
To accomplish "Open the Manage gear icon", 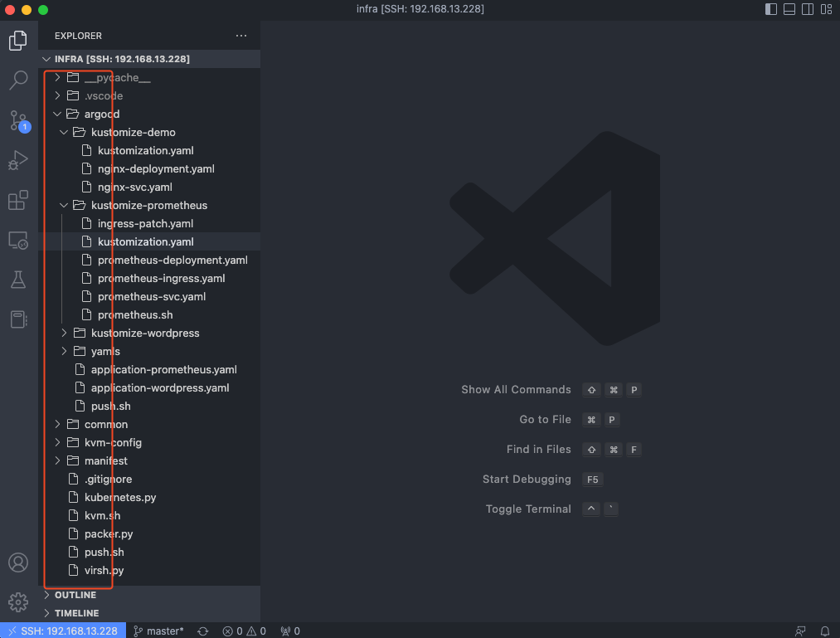I will tap(18, 602).
